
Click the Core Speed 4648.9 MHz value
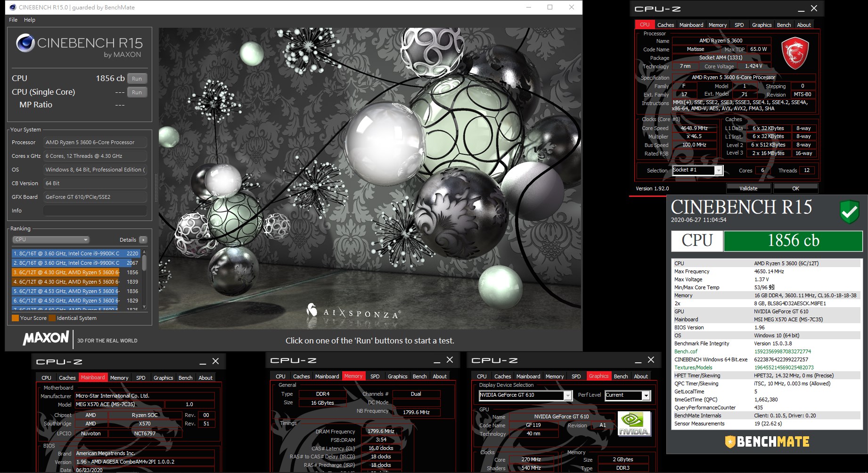pos(694,128)
